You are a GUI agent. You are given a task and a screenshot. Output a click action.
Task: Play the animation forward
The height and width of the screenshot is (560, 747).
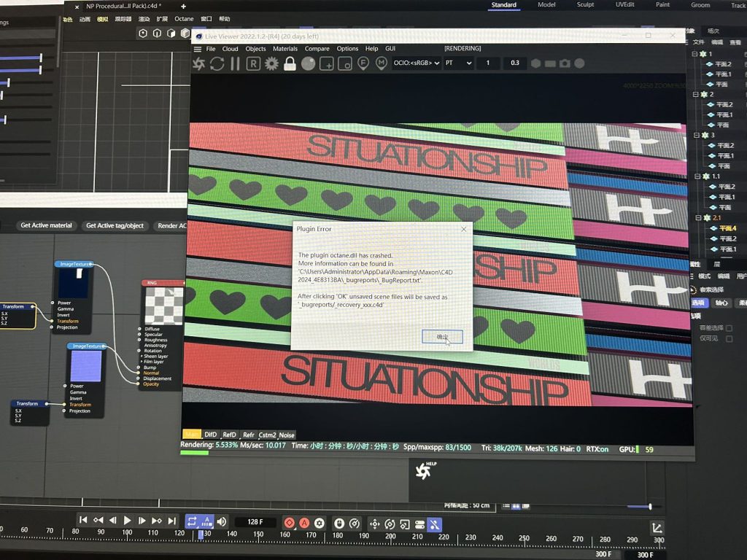click(127, 521)
